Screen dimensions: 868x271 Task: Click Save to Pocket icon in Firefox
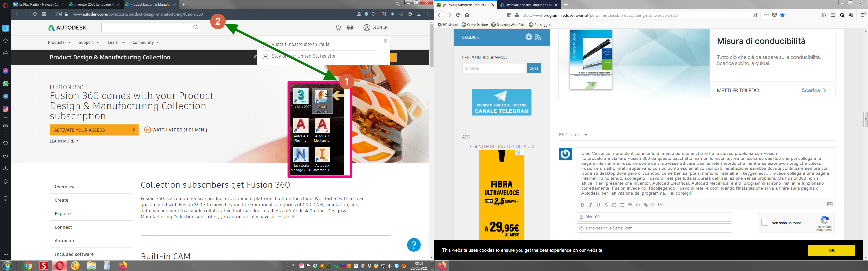click(774, 15)
